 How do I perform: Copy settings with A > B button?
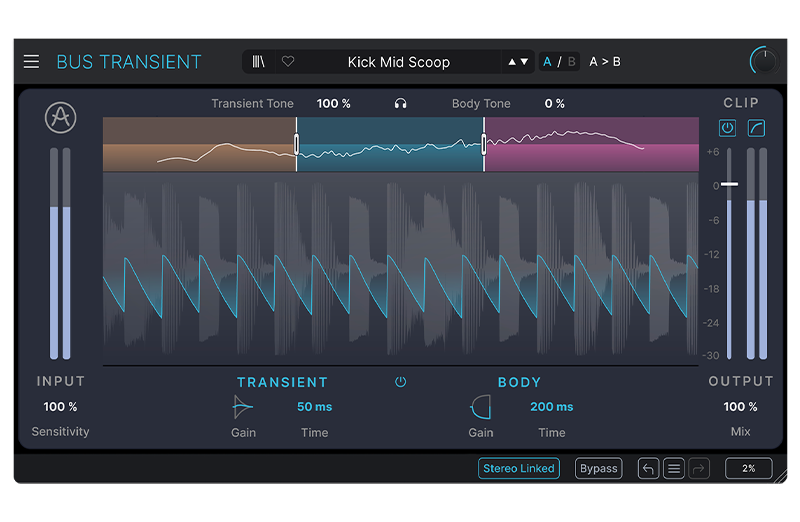(604, 62)
